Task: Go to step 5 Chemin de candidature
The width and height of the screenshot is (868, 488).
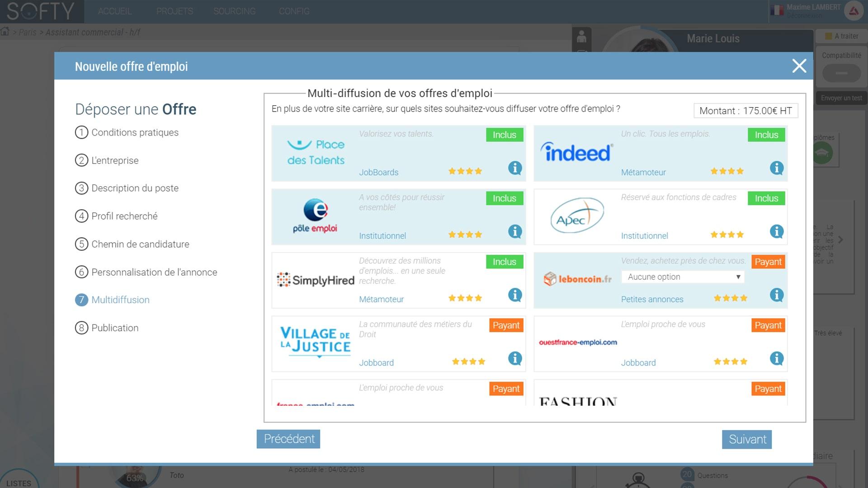Action: pyautogui.click(x=132, y=244)
